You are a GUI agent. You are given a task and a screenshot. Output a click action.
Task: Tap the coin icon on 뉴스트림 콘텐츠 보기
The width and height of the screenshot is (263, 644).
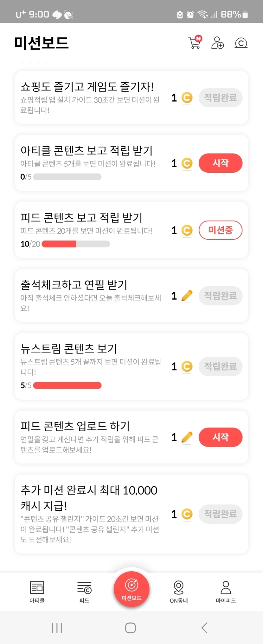tap(187, 367)
